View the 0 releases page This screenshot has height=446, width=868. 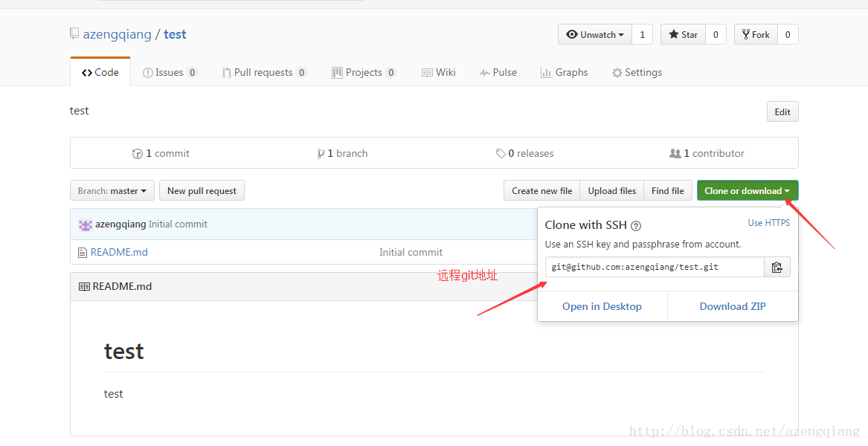(x=525, y=153)
